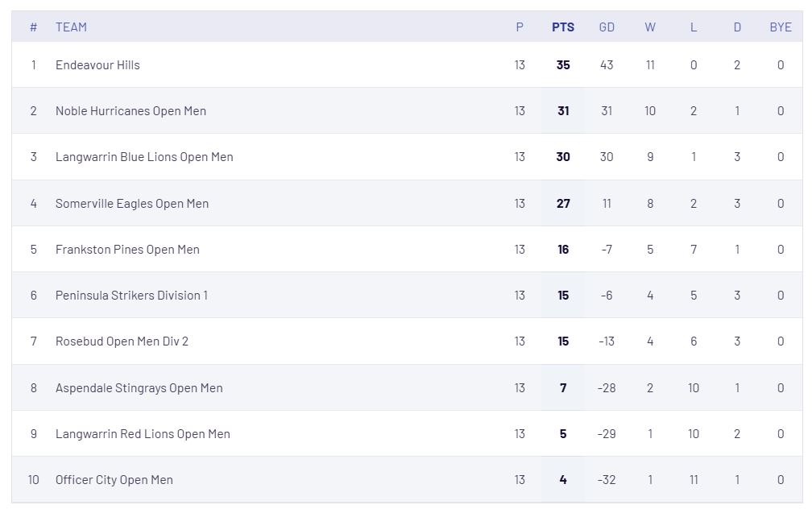Image resolution: width=812 pixels, height=509 pixels.
Task: Click the GD column header
Action: click(607, 27)
